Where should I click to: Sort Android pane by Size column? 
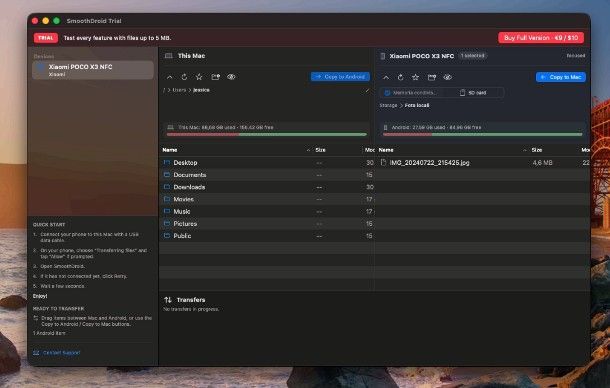click(537, 150)
